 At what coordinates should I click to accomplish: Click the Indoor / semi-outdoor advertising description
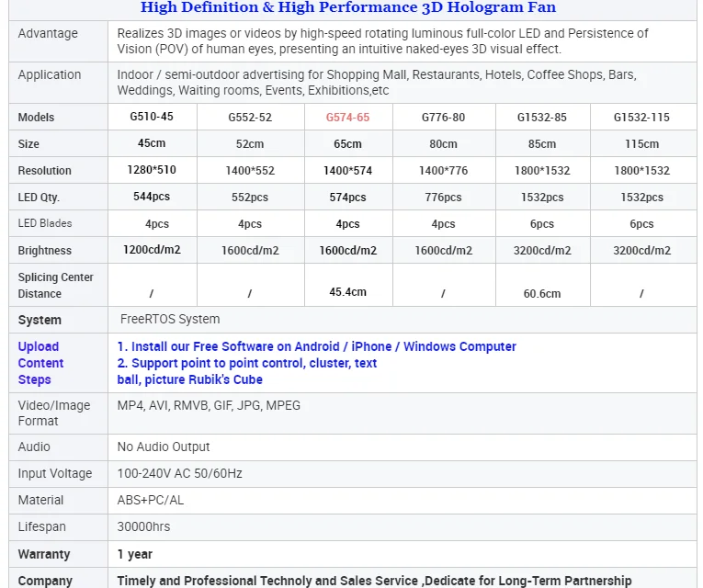tap(377, 83)
